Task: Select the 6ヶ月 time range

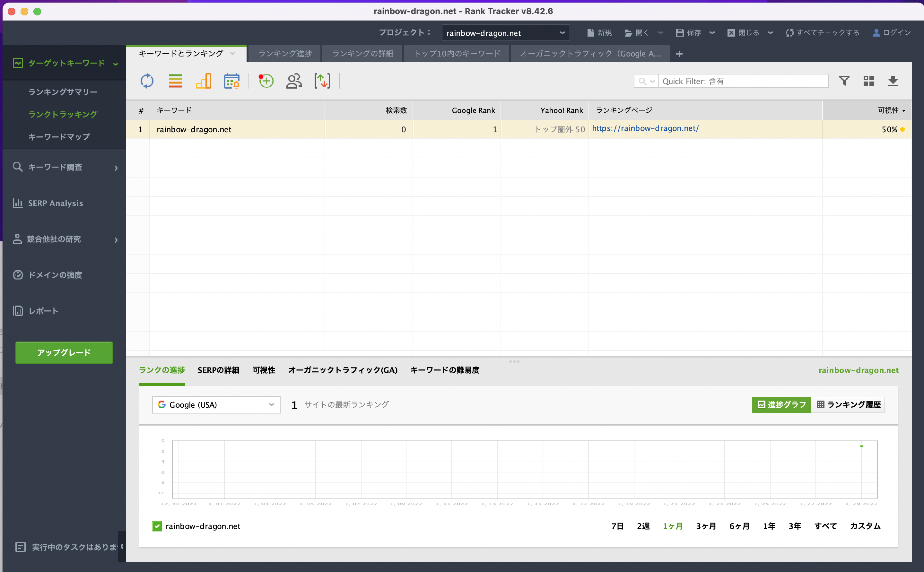Action: (739, 526)
